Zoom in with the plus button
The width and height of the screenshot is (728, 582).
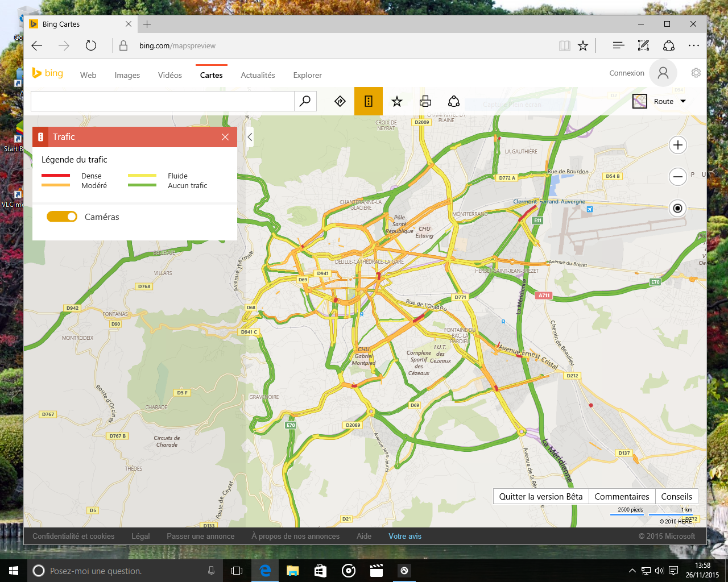(x=677, y=145)
